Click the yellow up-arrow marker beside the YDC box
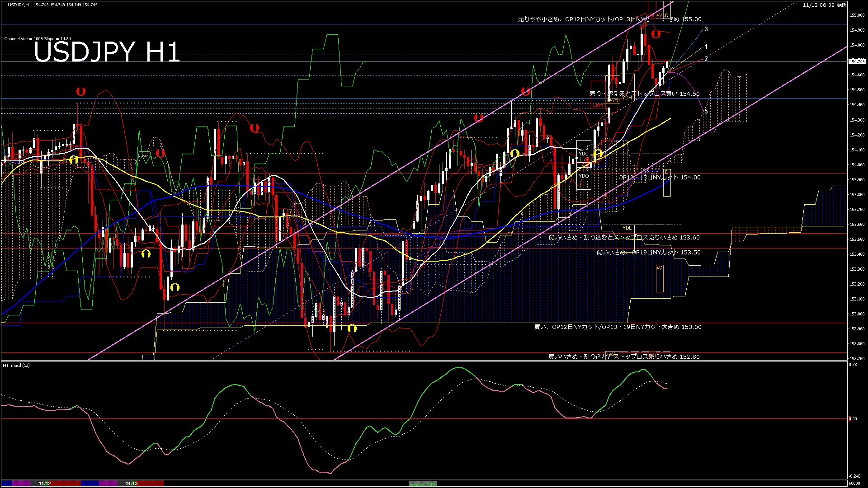 [598, 154]
